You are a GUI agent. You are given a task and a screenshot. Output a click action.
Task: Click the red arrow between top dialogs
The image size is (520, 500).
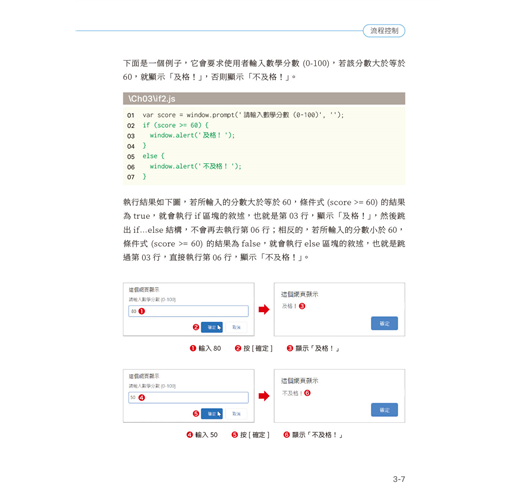pyautogui.click(x=264, y=309)
